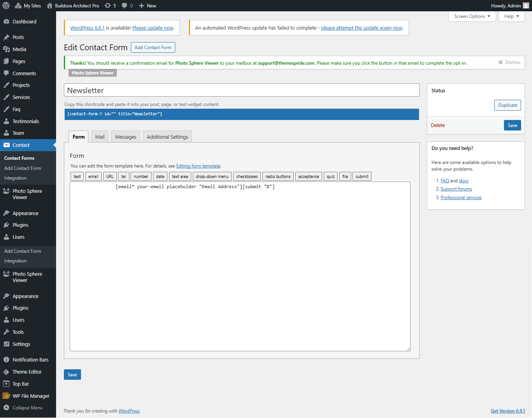532x418 pixels.
Task: Open My Sites from the admin bar
Action: pos(27,5)
